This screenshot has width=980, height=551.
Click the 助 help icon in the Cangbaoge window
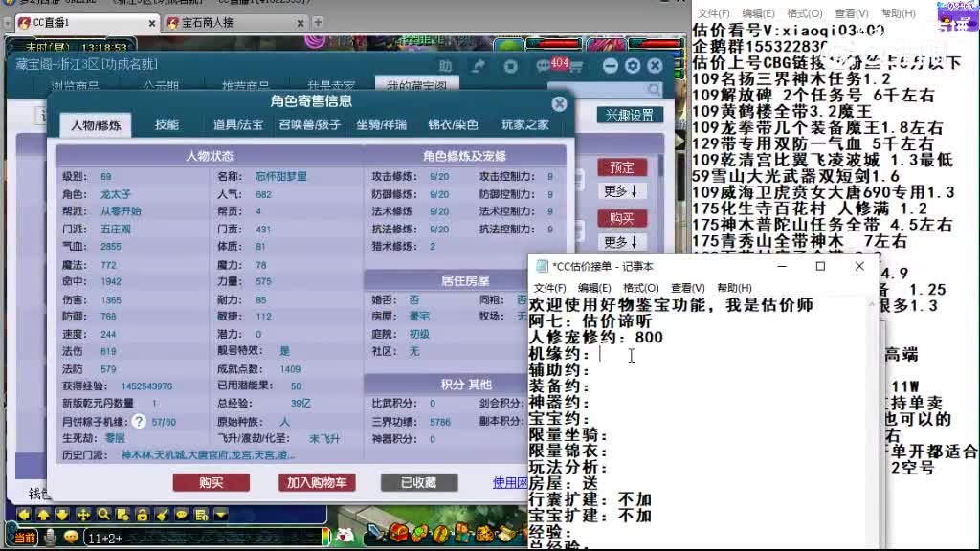[x=446, y=65]
